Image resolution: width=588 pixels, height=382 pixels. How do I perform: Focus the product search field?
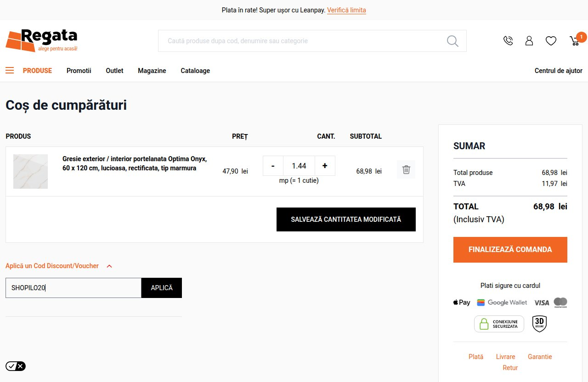coord(312,41)
